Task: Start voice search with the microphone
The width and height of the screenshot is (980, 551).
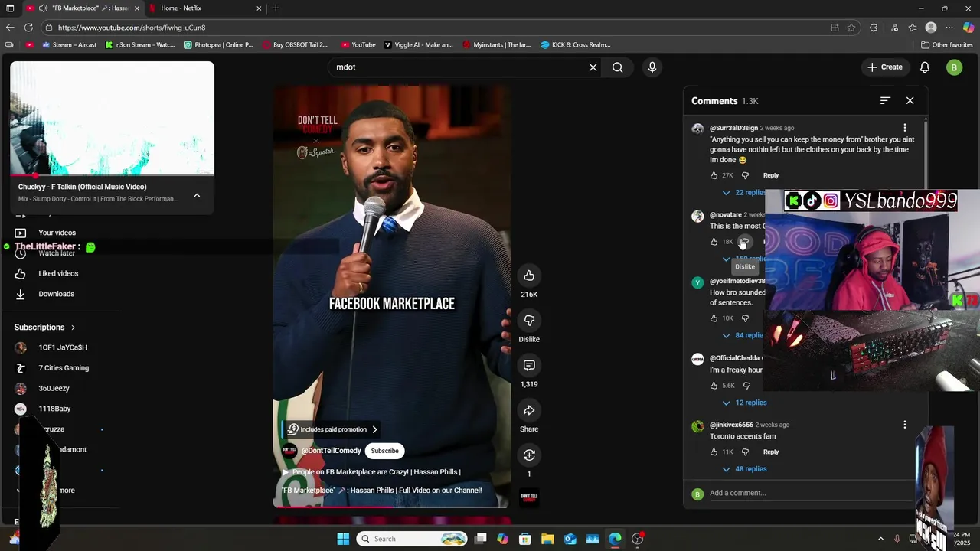Action: coord(652,67)
